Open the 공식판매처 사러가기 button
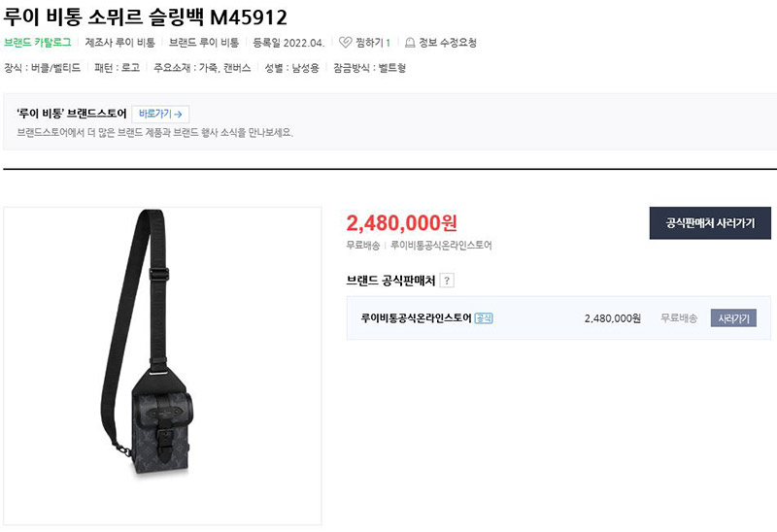777x532 pixels. click(710, 223)
